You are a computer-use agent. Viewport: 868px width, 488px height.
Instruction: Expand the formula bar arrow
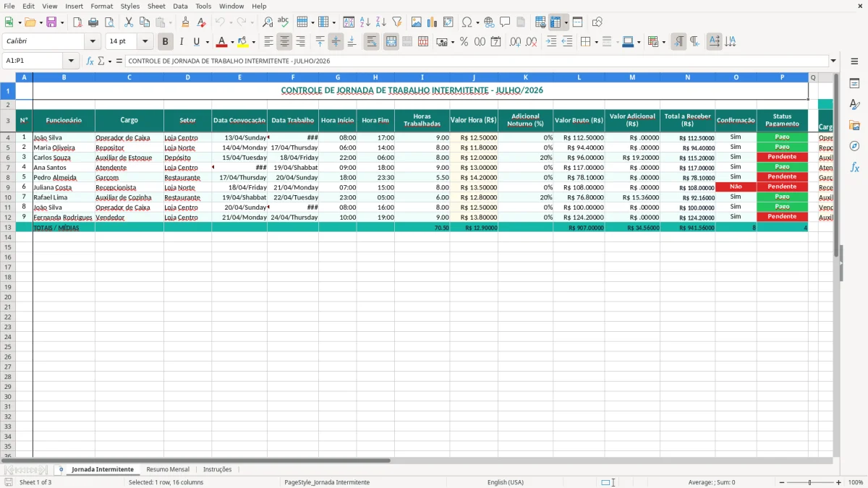point(833,61)
